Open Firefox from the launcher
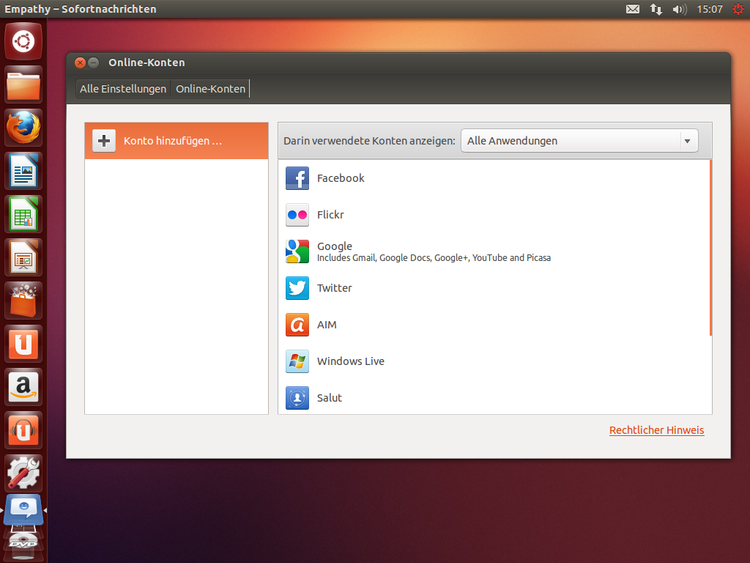The height and width of the screenshot is (563, 750). tap(23, 128)
